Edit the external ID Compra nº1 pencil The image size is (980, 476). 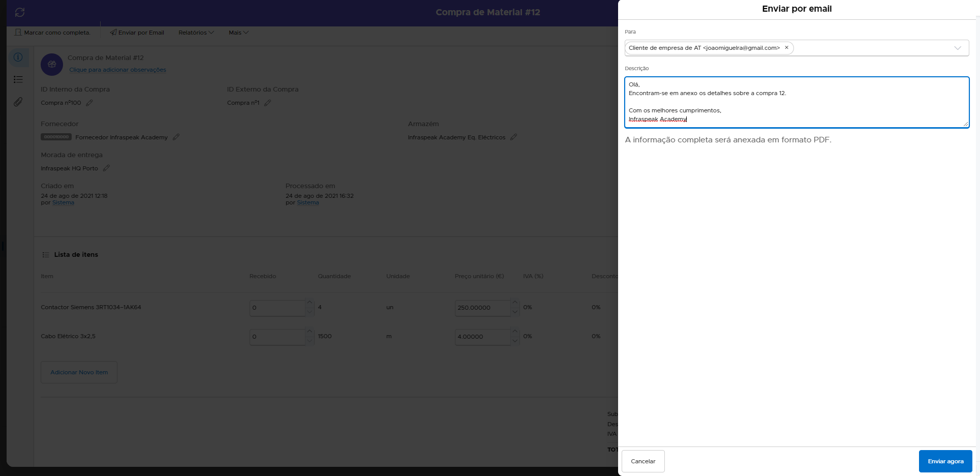(x=268, y=103)
